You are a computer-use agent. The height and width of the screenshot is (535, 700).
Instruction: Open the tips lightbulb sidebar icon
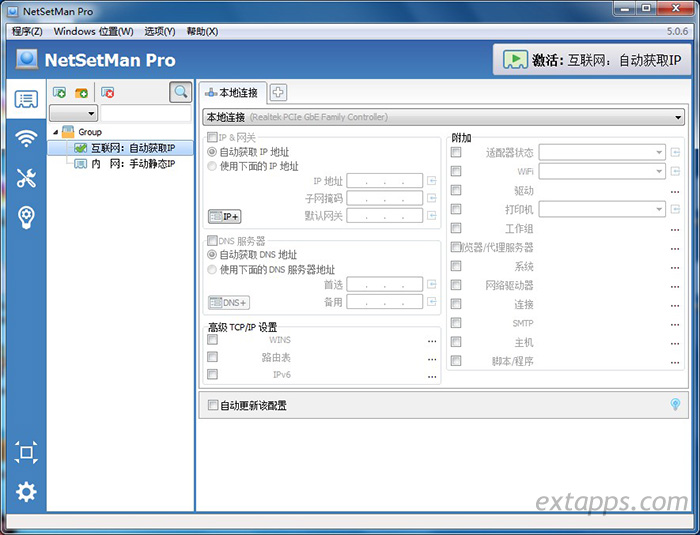click(x=26, y=217)
